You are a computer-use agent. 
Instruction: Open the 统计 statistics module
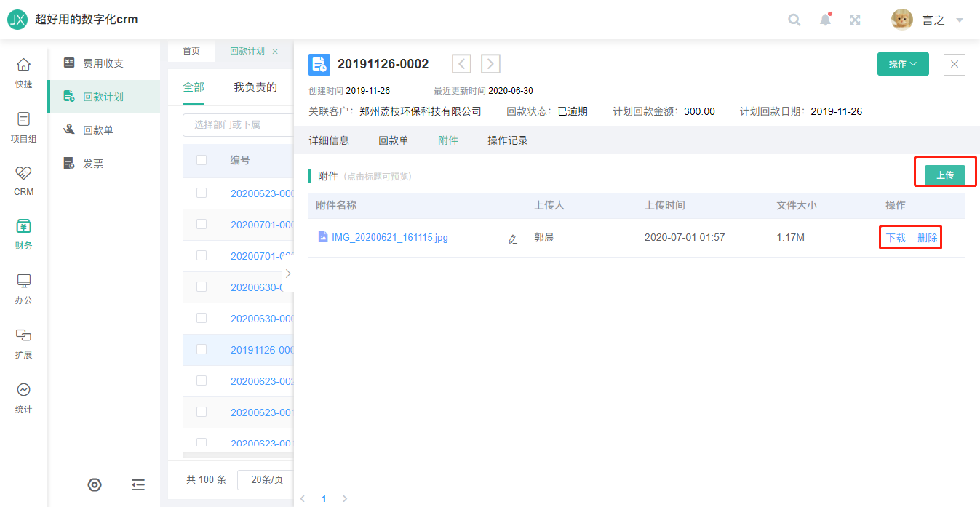click(23, 397)
